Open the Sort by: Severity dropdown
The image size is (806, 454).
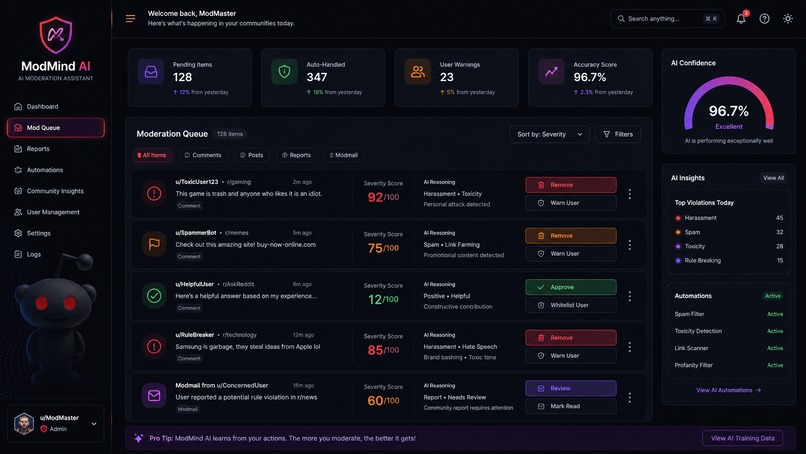(549, 134)
